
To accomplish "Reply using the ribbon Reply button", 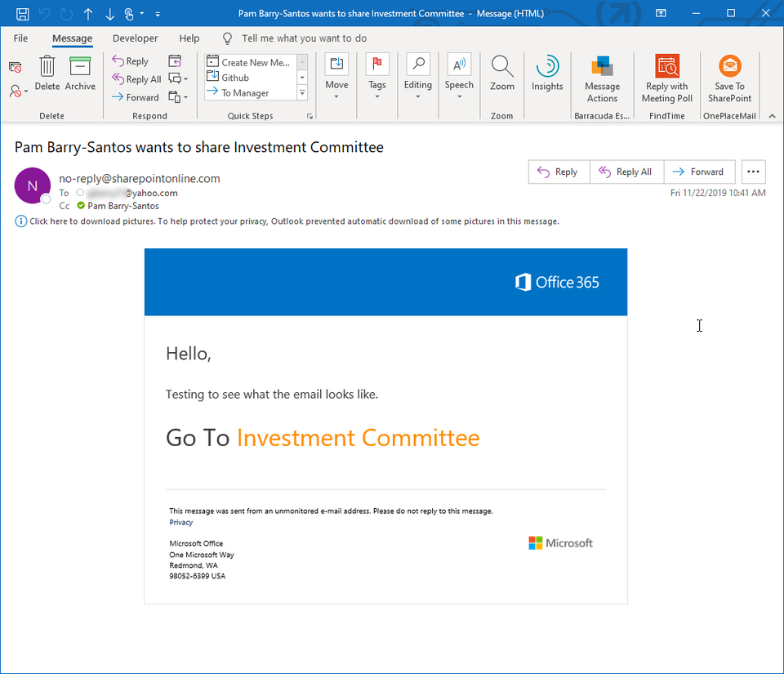I will 131,61.
